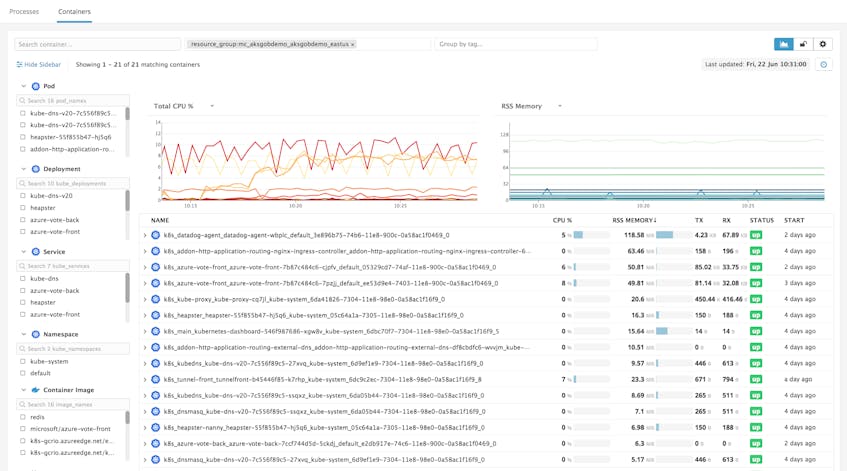Viewport: 847px width, 471px height.
Task: Click the kubernetes icon for k8s_tunnel-front row
Action: click(156, 379)
